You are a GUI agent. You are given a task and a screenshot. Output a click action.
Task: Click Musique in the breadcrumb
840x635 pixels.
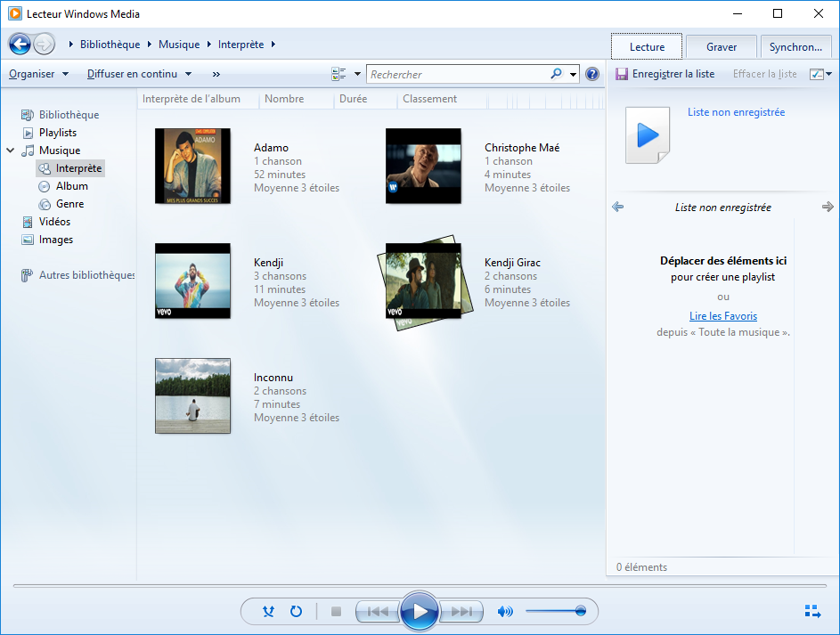pos(179,44)
